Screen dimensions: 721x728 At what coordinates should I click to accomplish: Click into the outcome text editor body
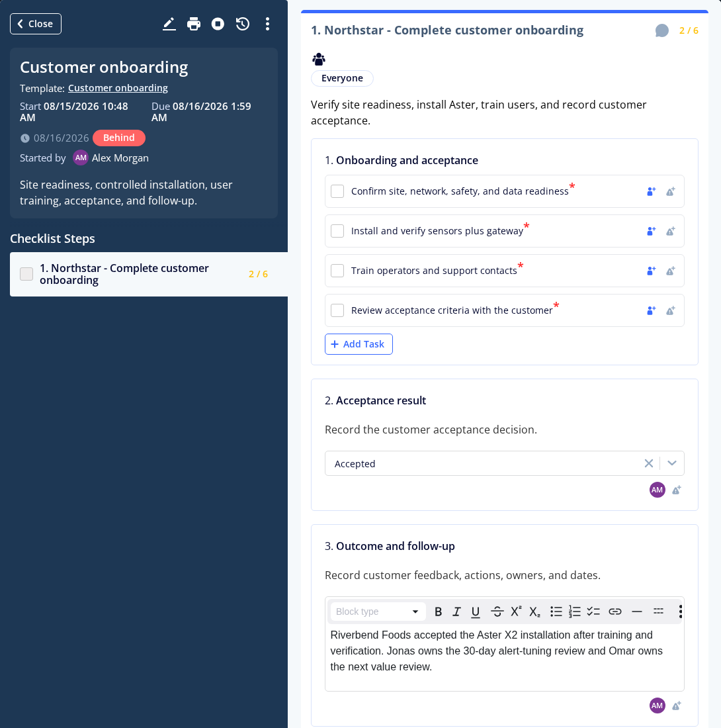(x=504, y=657)
